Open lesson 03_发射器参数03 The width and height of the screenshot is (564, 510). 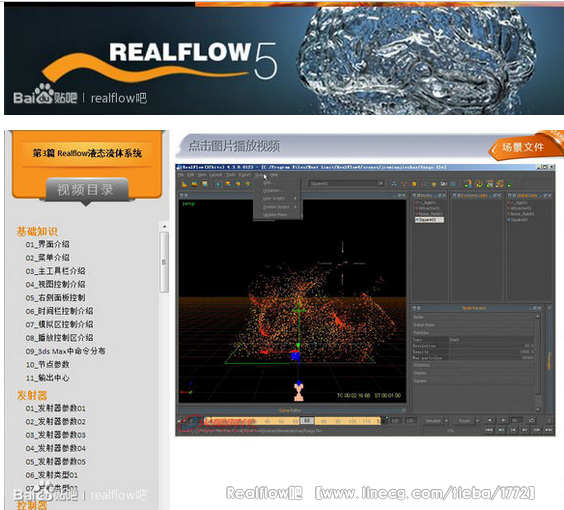pyautogui.click(x=55, y=435)
